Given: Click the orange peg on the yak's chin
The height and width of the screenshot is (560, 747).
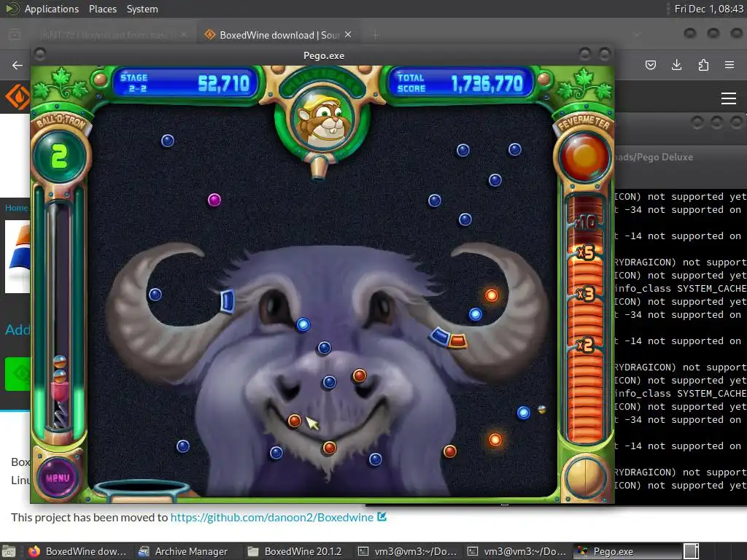Looking at the screenshot, I should [x=329, y=448].
